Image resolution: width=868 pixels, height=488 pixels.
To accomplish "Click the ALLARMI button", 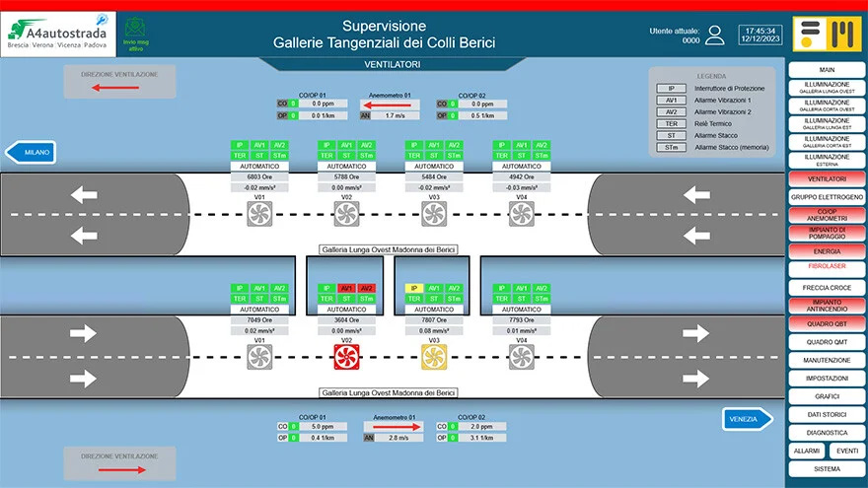I will click(806, 451).
